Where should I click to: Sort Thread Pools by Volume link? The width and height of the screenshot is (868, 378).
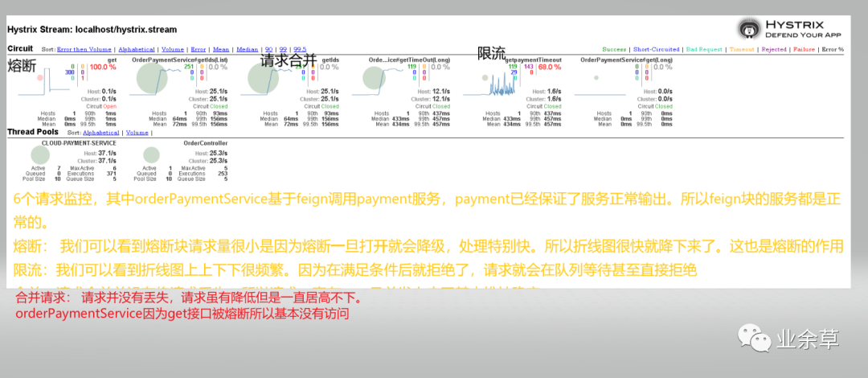pos(137,133)
